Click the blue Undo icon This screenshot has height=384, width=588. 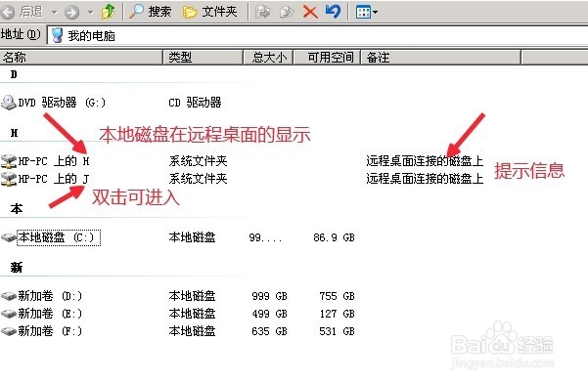333,12
